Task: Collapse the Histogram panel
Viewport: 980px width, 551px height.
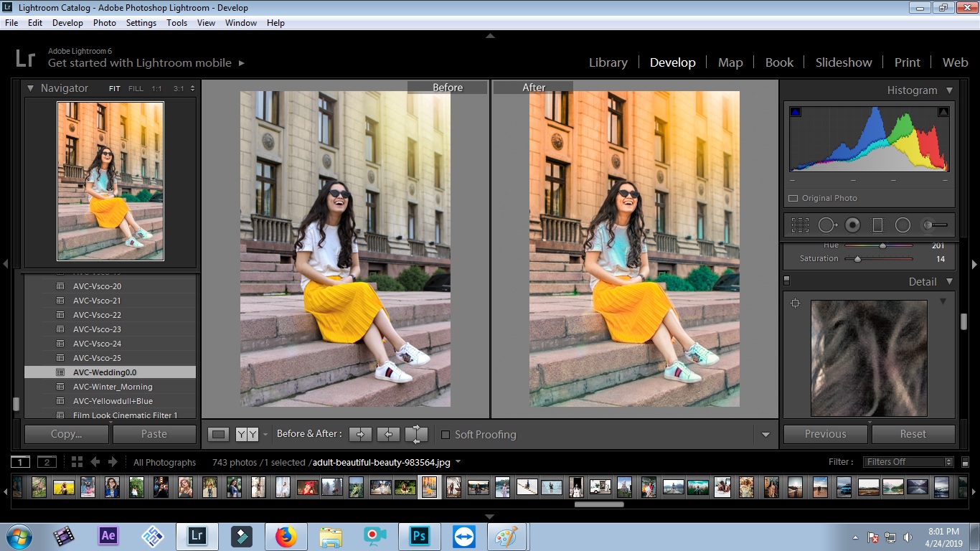Action: [x=949, y=90]
